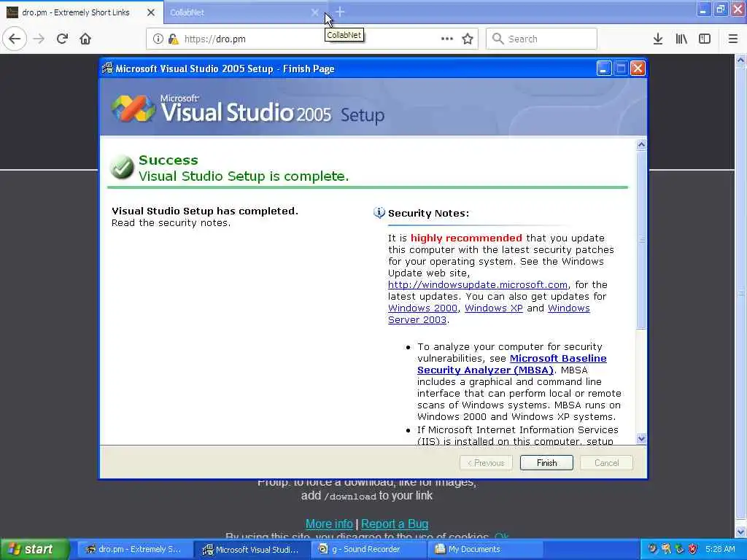Screen dimensions: 747x560
Task: Show site information icon in address bar
Action: pyautogui.click(x=158, y=39)
